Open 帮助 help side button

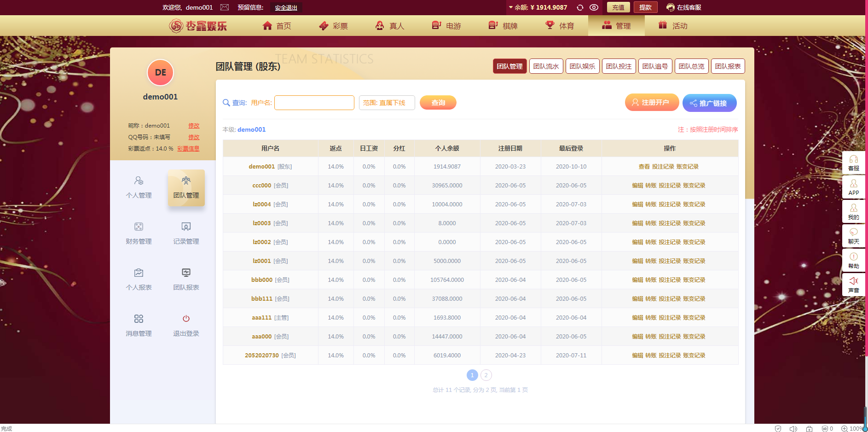(854, 261)
